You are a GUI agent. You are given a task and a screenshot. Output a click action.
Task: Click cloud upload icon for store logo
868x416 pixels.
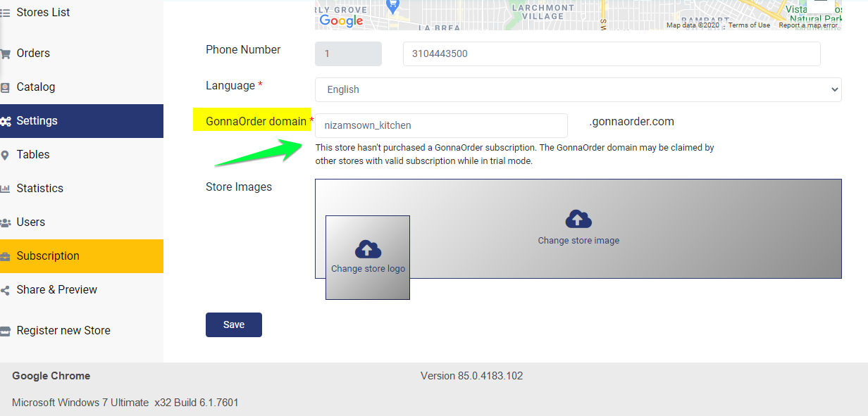tap(368, 249)
